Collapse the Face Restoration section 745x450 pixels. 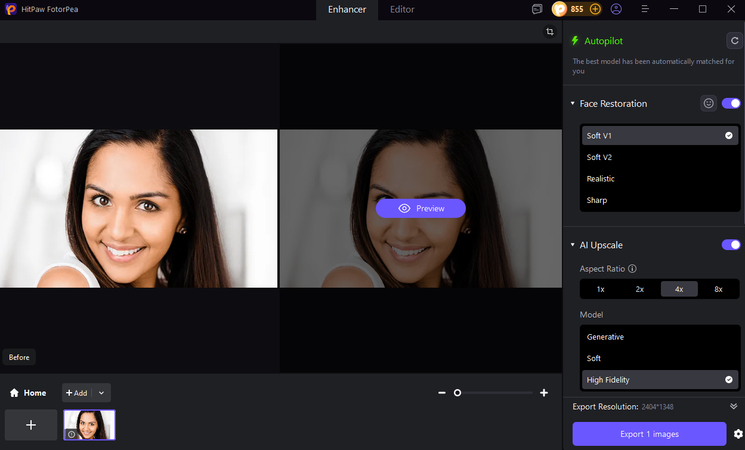pos(572,104)
